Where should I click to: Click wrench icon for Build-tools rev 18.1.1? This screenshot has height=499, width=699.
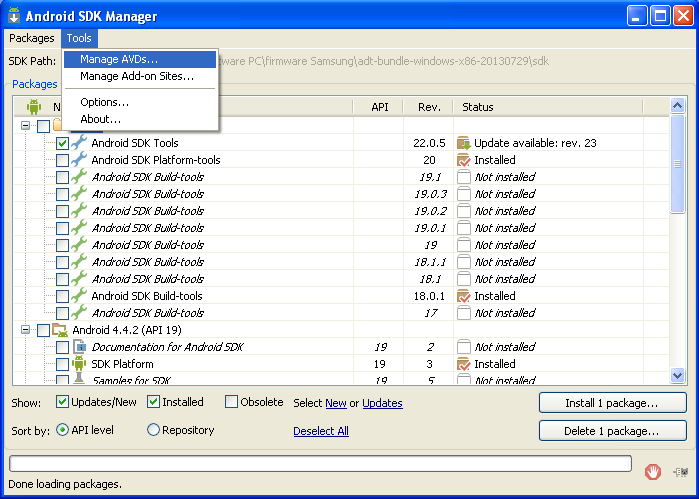click(79, 261)
